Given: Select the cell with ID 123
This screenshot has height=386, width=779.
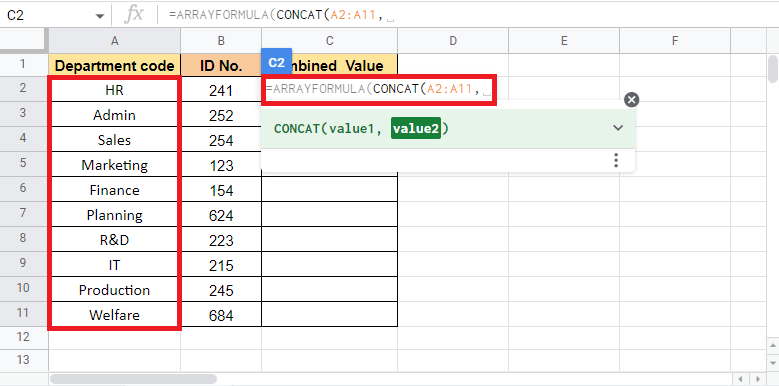Looking at the screenshot, I should [x=221, y=164].
